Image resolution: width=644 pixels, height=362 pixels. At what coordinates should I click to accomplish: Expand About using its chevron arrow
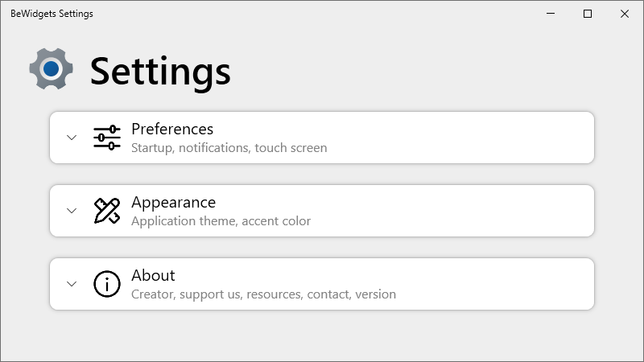coord(72,284)
